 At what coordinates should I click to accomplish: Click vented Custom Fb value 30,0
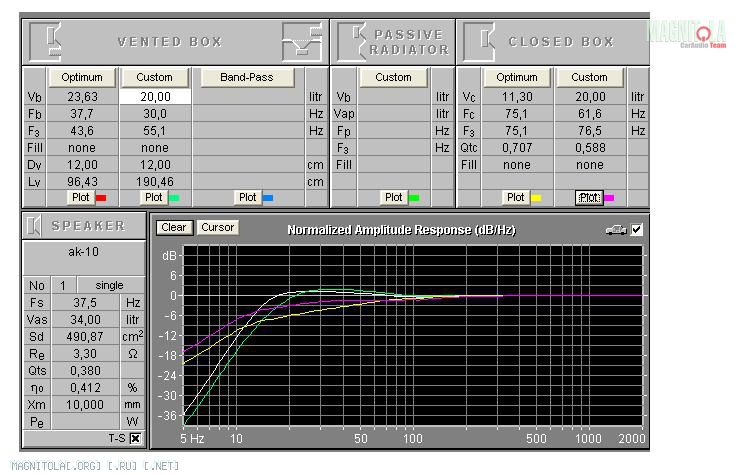click(x=155, y=114)
